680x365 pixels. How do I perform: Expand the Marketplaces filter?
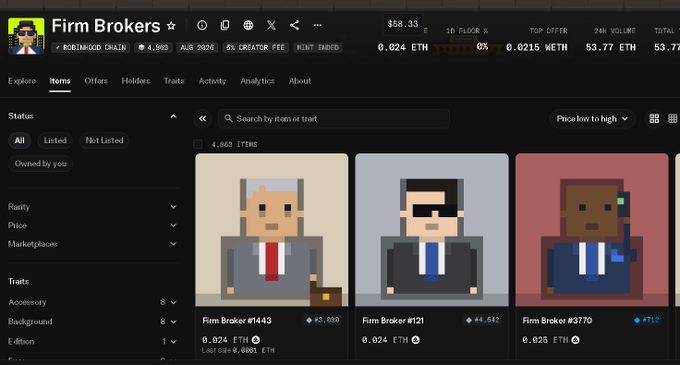pos(93,244)
